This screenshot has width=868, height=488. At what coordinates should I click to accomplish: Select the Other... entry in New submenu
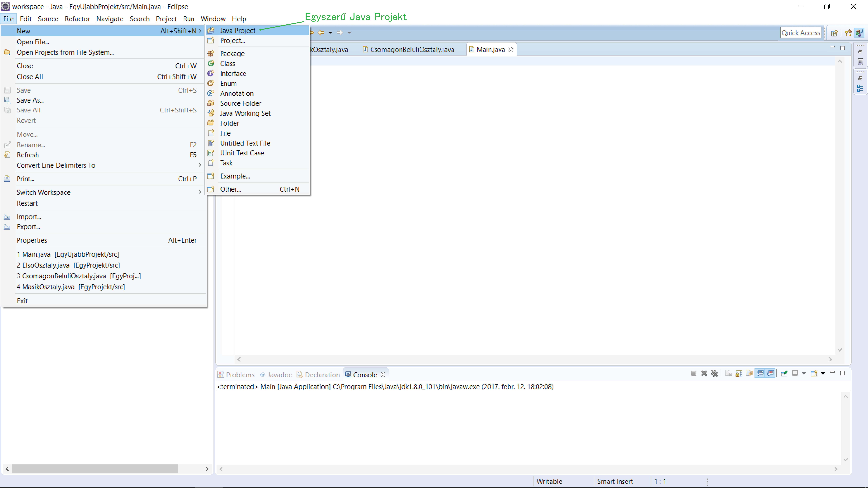click(x=230, y=189)
